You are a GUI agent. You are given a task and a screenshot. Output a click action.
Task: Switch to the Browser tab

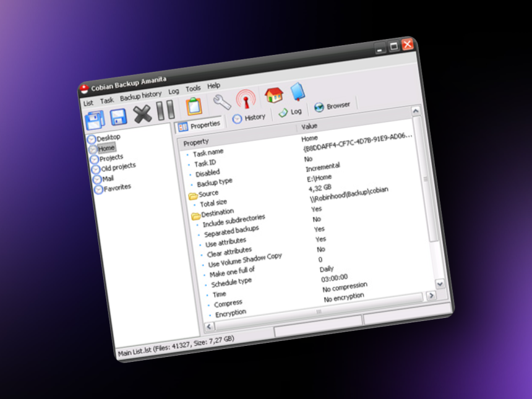[x=332, y=106]
